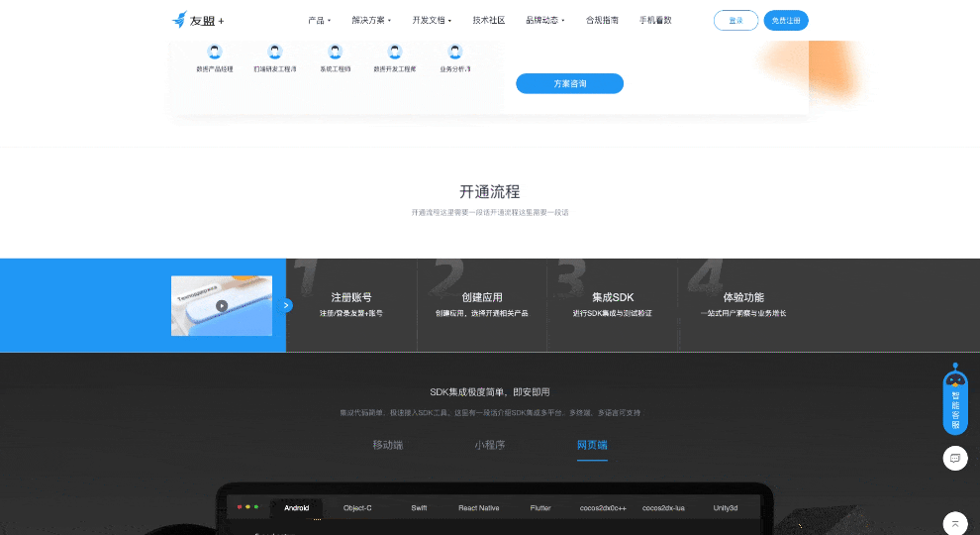Play the tutorial video thumbnail
Image resolution: width=980 pixels, height=535 pixels.
(x=222, y=306)
